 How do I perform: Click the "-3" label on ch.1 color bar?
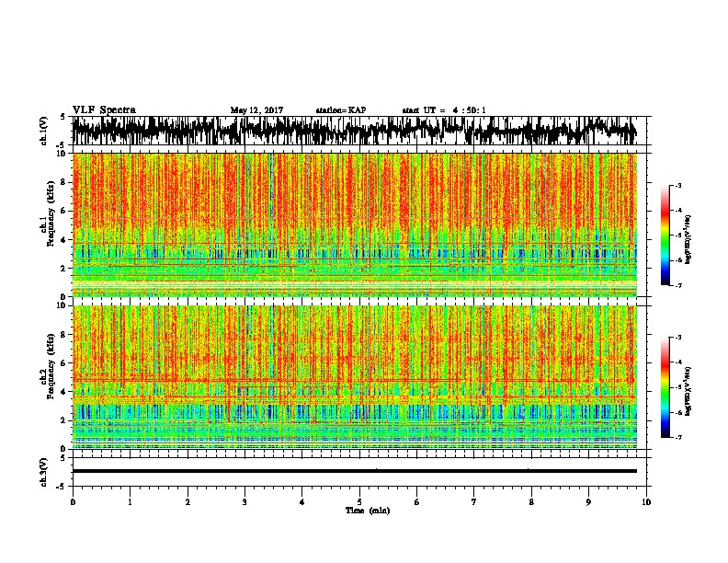(x=677, y=186)
